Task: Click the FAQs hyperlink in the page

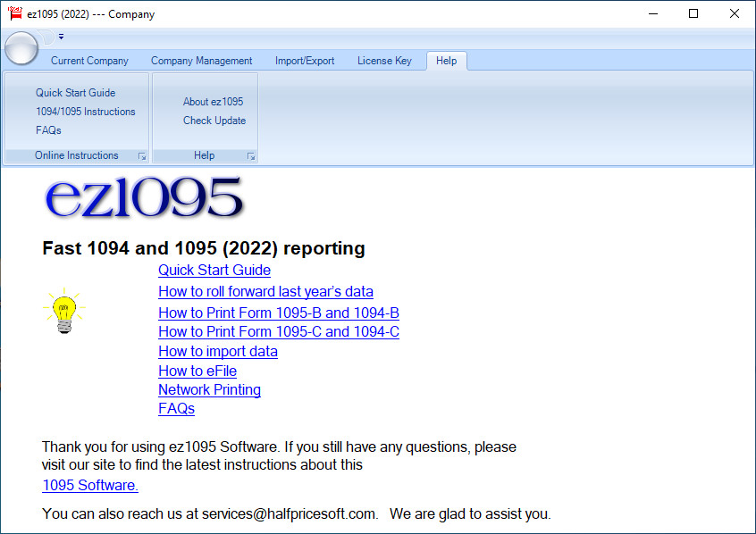Action: click(176, 408)
